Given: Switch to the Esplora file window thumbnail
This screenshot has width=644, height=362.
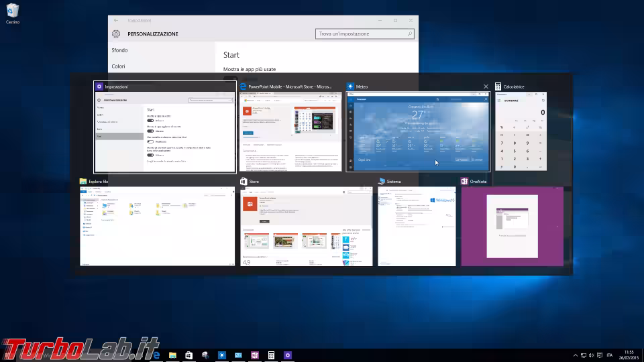Looking at the screenshot, I should pyautogui.click(x=157, y=226).
